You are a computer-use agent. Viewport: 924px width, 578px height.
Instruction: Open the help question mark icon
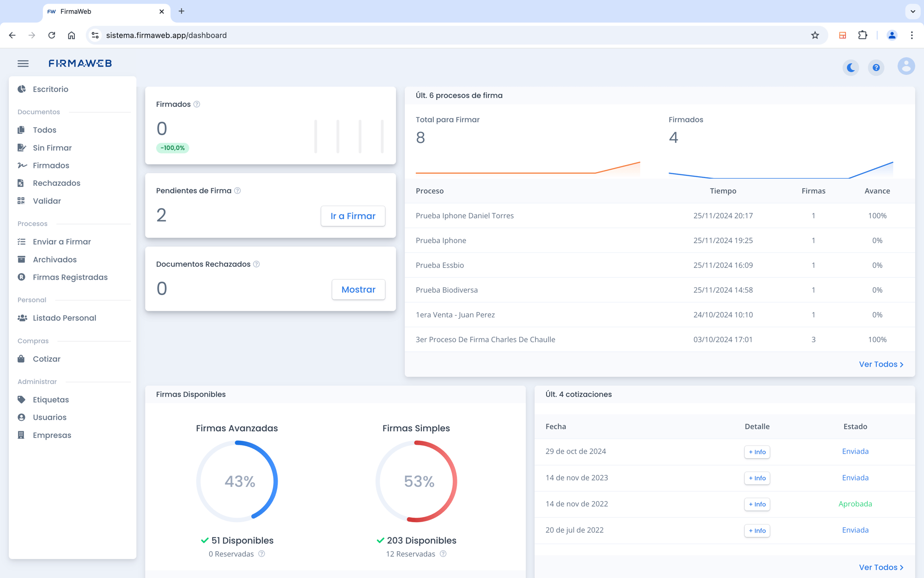[876, 68]
